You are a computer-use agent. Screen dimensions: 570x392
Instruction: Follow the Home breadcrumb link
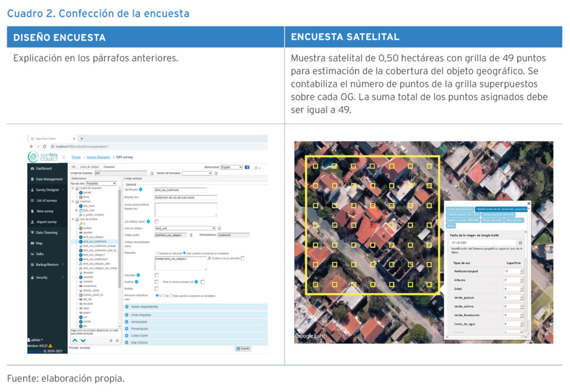point(76,157)
